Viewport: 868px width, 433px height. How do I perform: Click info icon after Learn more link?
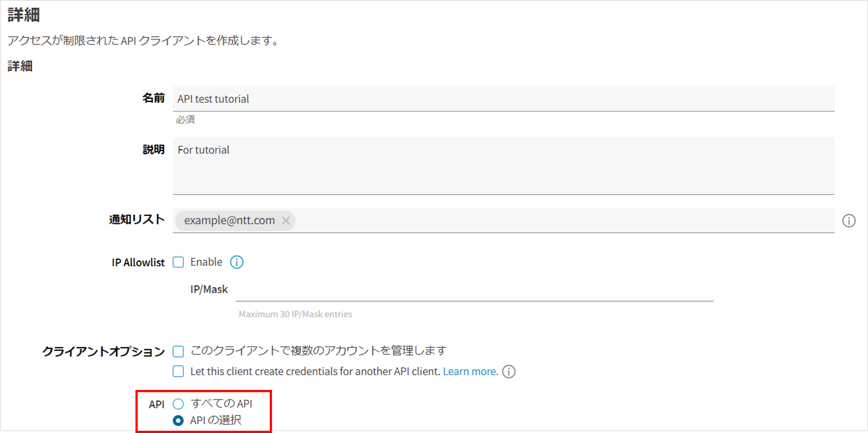(x=508, y=371)
